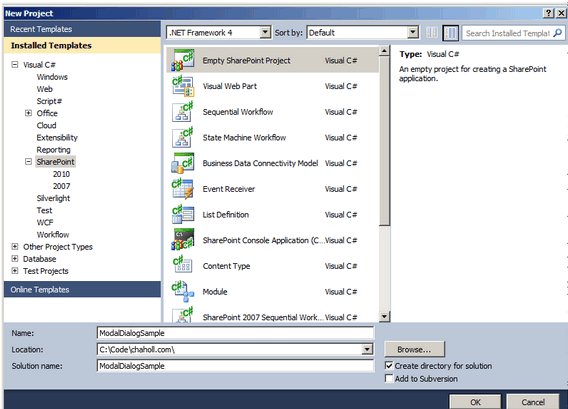Click the Cancel button

[533, 401]
